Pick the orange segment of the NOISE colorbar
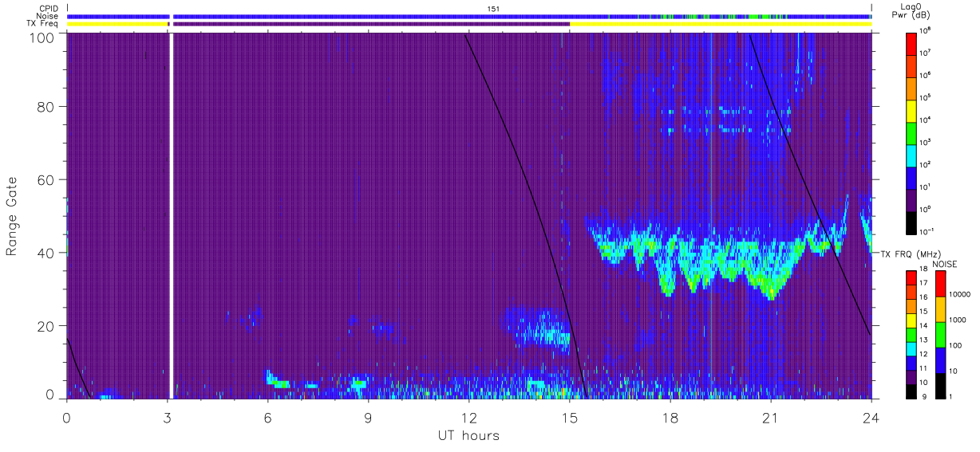 pos(940,309)
